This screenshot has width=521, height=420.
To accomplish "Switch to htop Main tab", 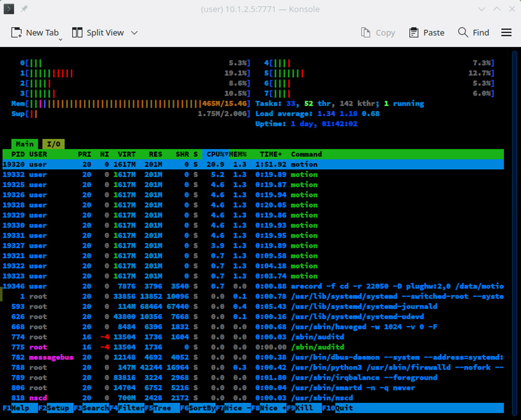I will pyautogui.click(x=24, y=144).
